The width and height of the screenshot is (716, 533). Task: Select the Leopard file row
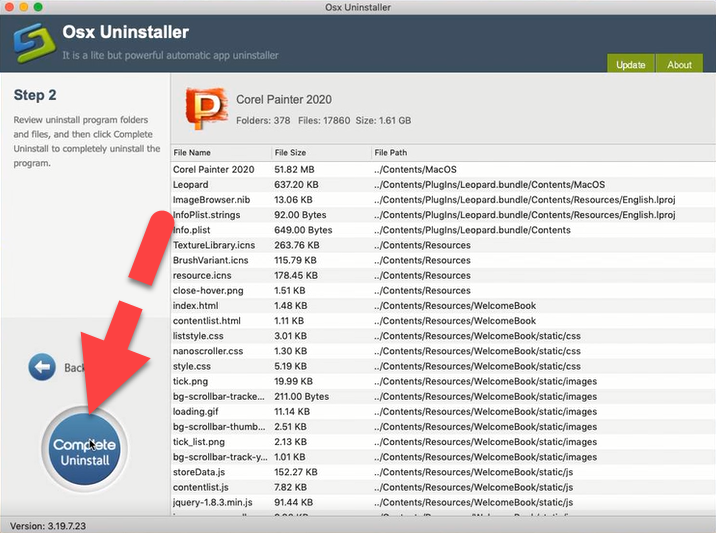[443, 185]
